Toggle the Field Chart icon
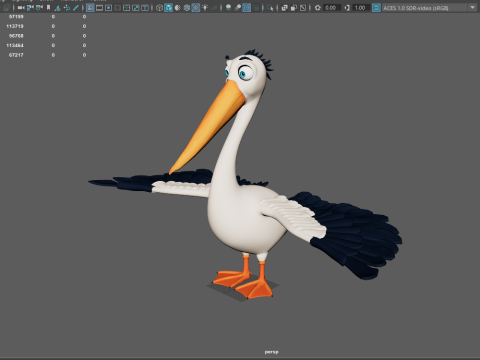The image size is (480, 360). click(x=126, y=7)
